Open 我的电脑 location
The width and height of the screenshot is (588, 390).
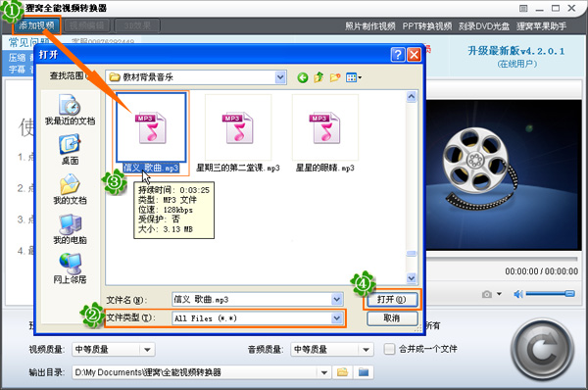coord(70,229)
